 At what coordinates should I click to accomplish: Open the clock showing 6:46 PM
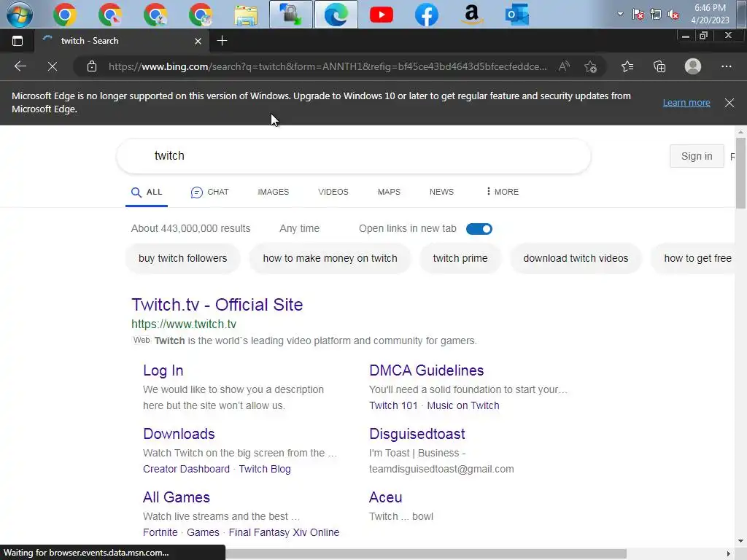(x=710, y=14)
